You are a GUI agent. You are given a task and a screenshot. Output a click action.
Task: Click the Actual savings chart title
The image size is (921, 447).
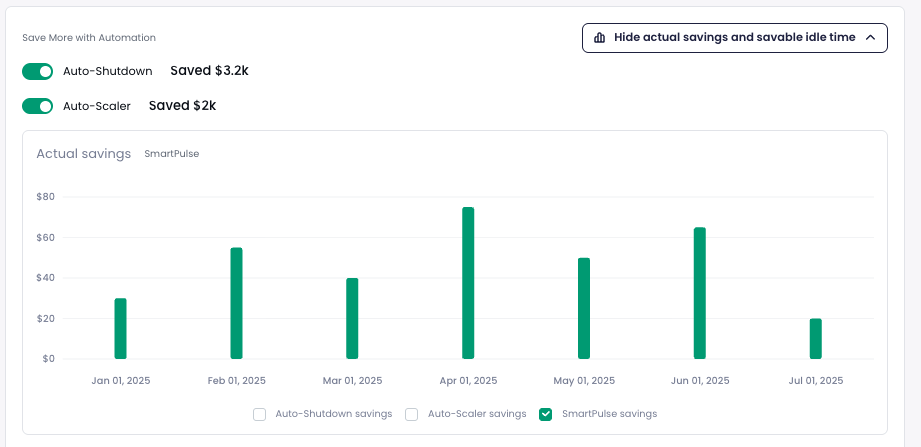point(84,154)
